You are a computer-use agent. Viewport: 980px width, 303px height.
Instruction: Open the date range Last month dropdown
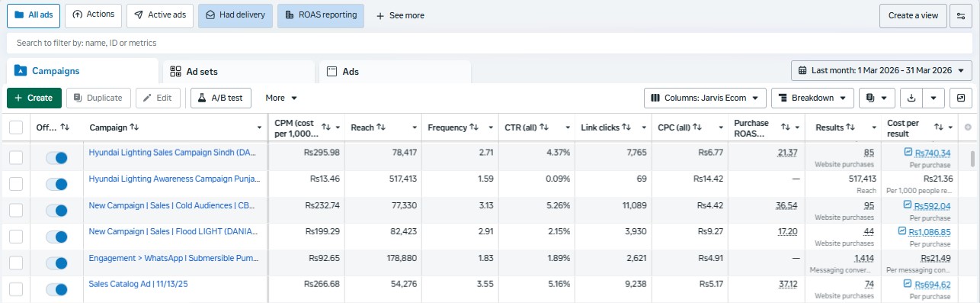882,70
